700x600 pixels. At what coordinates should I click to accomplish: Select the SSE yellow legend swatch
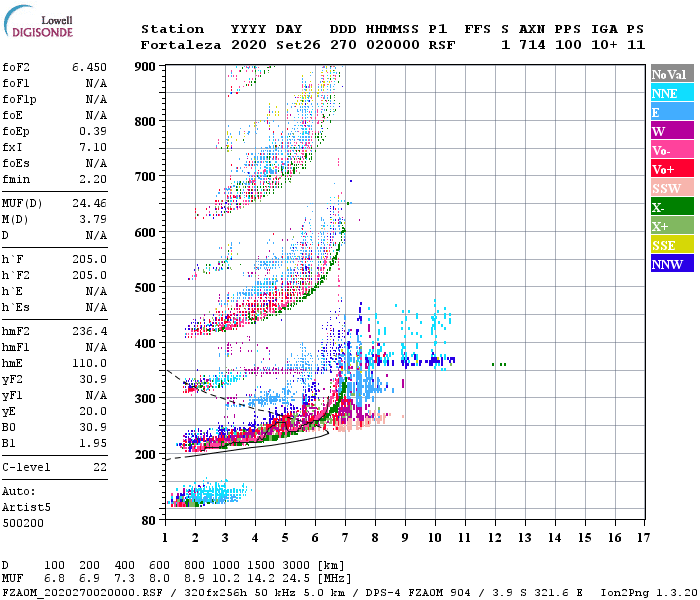(672, 245)
